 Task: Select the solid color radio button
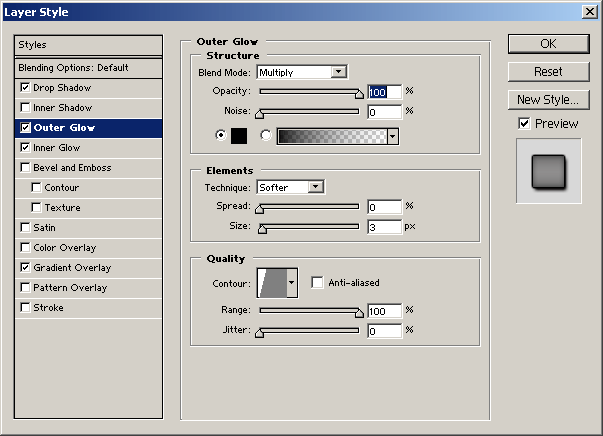(x=221, y=135)
